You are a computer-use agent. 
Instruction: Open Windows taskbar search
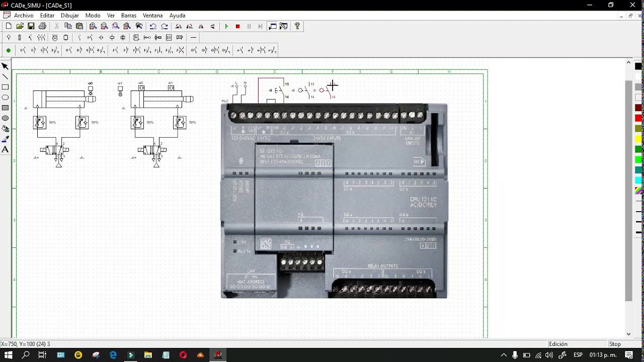pyautogui.click(x=26, y=355)
